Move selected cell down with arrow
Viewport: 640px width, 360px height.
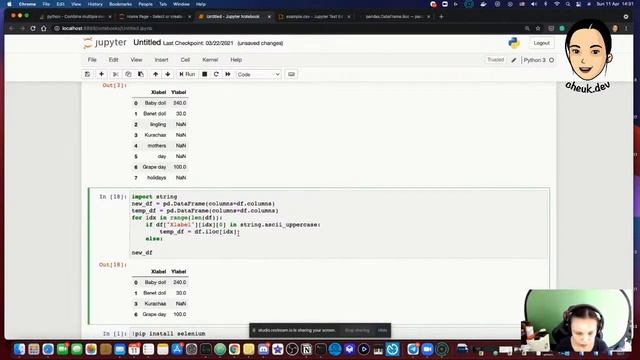point(168,74)
